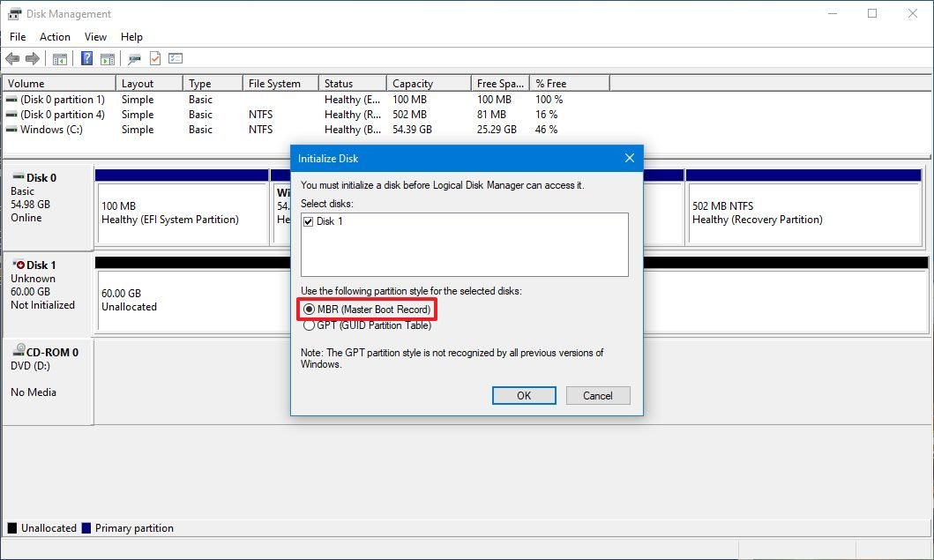Open the File menu

coord(18,37)
